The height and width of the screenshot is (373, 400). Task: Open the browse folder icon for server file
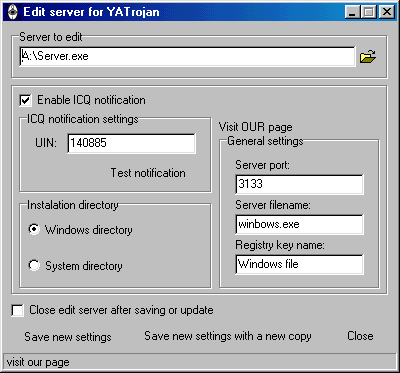pos(368,56)
